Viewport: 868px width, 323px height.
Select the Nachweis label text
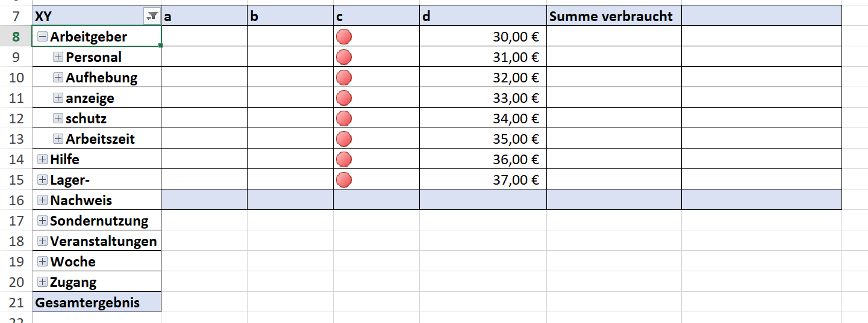81,200
